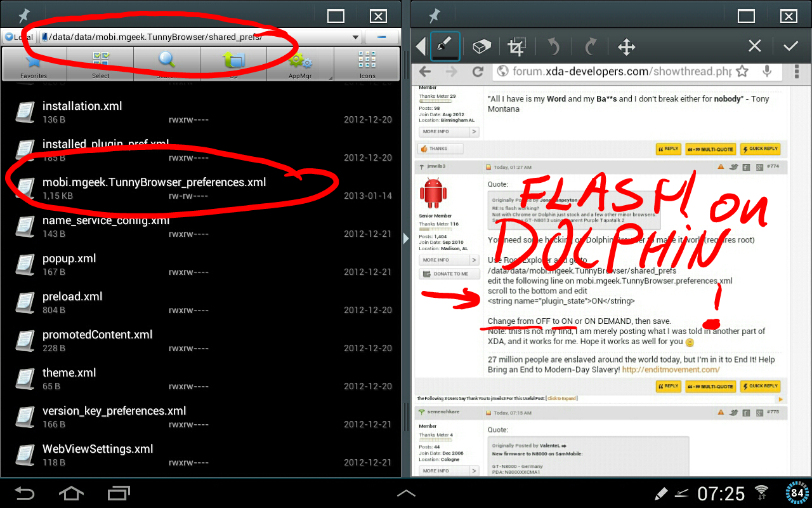Screen dimensions: 812x508
Task: Confirm the edit with the checkmark
Action: pyautogui.click(x=790, y=46)
